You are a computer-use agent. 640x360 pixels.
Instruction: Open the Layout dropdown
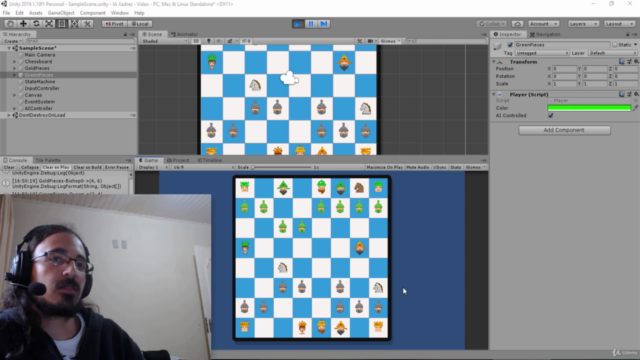pyautogui.click(x=619, y=24)
